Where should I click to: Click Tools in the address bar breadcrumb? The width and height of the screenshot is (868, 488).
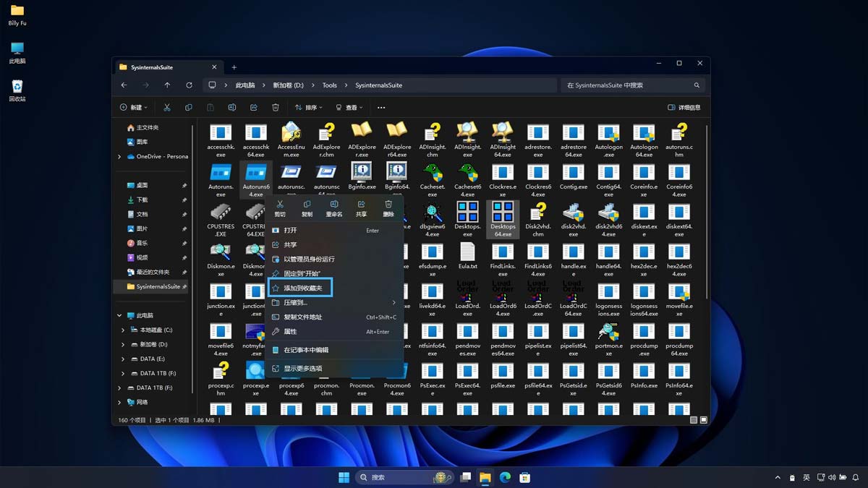point(329,85)
